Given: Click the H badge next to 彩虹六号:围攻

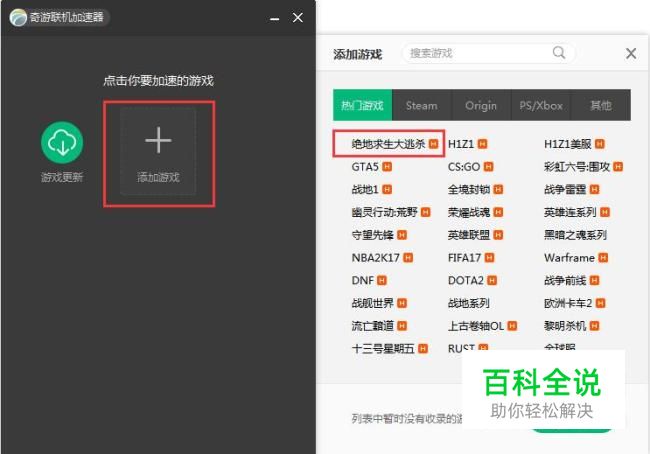Looking at the screenshot, I should (x=618, y=167).
